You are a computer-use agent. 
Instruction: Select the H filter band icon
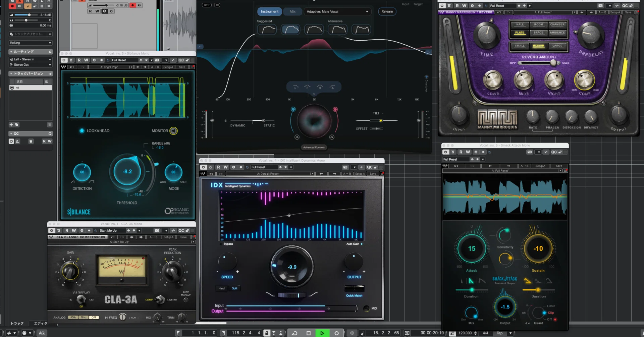point(320,87)
